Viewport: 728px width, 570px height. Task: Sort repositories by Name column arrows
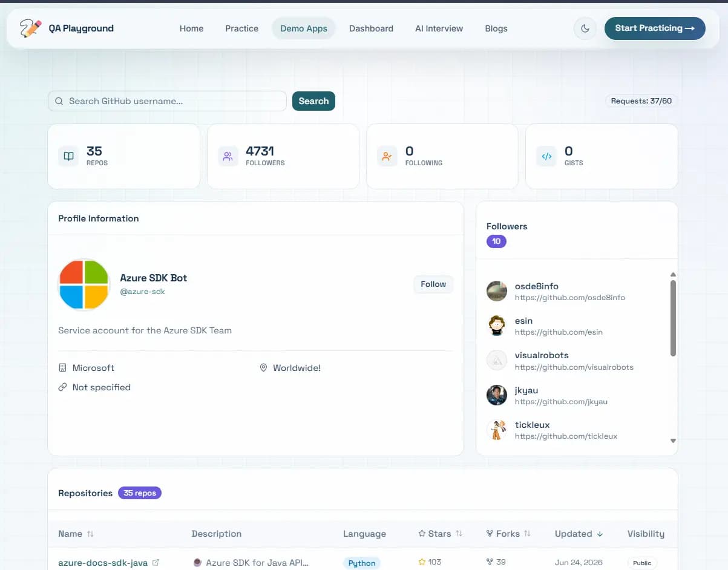pos(90,534)
